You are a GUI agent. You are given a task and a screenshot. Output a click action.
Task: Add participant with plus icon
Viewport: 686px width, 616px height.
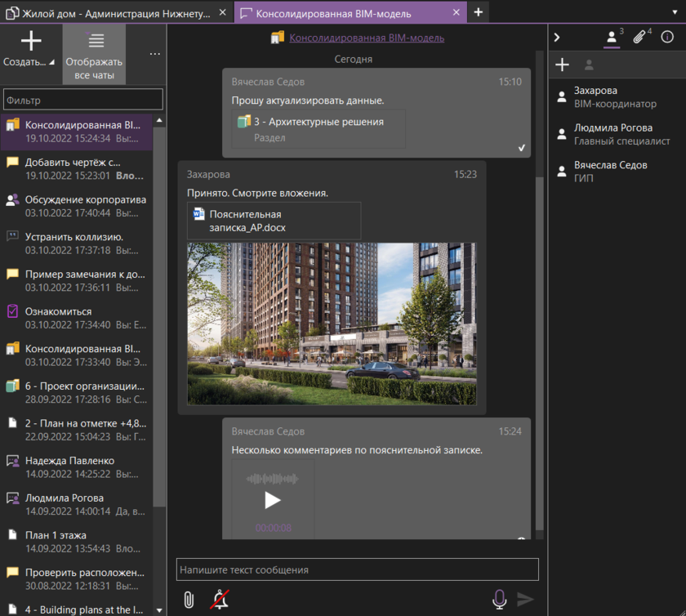(x=562, y=65)
